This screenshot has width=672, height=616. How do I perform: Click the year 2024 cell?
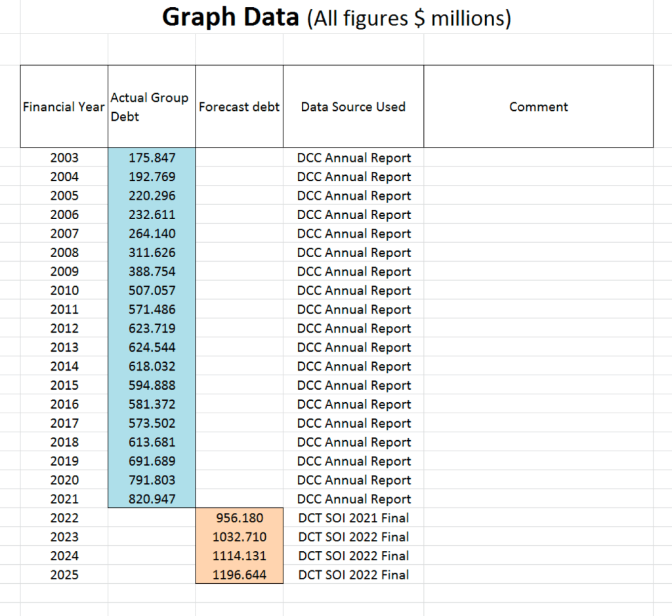(x=64, y=556)
